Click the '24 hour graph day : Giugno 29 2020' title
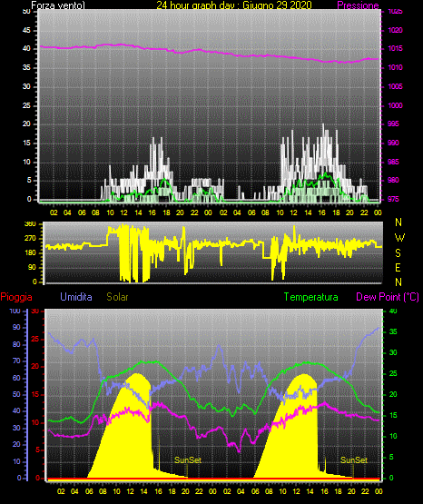The image size is (423, 504). coord(234,5)
